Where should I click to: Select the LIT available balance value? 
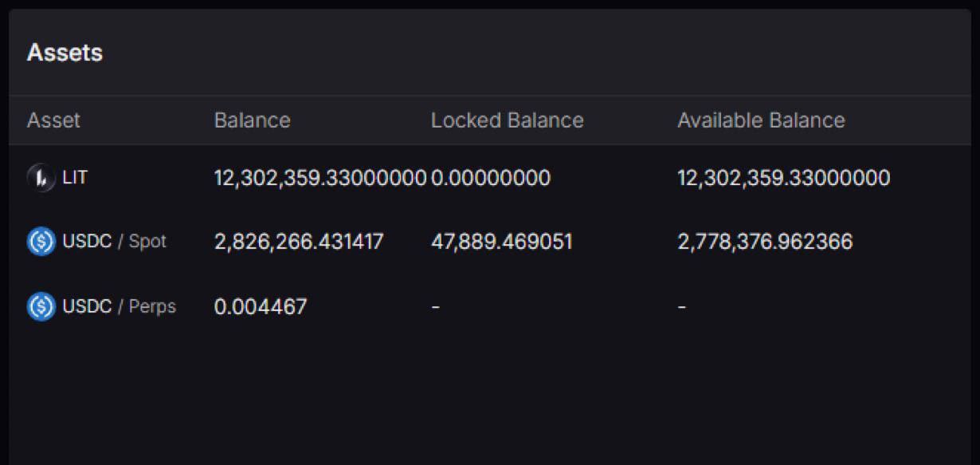[783, 177]
